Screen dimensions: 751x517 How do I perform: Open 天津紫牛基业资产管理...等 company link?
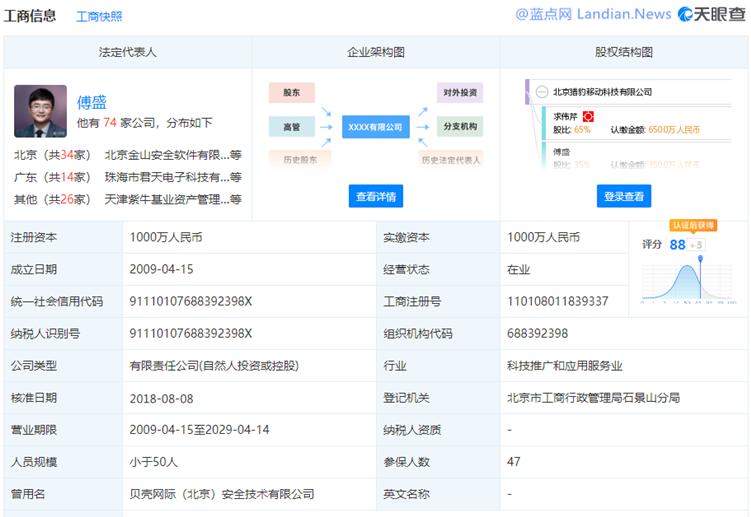(173, 199)
